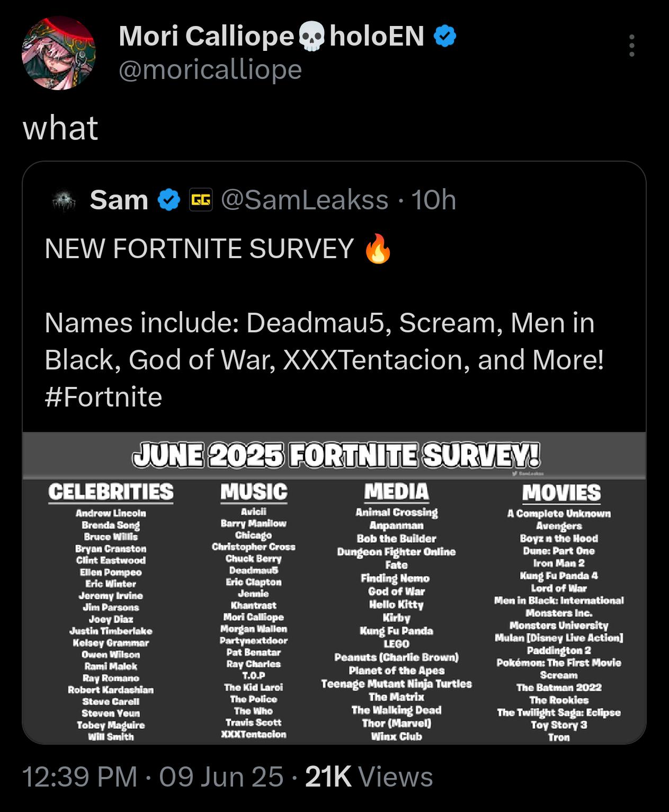The width and height of the screenshot is (669, 812).
Task: Open Mori Calliope's profile avatar
Action: [58, 53]
